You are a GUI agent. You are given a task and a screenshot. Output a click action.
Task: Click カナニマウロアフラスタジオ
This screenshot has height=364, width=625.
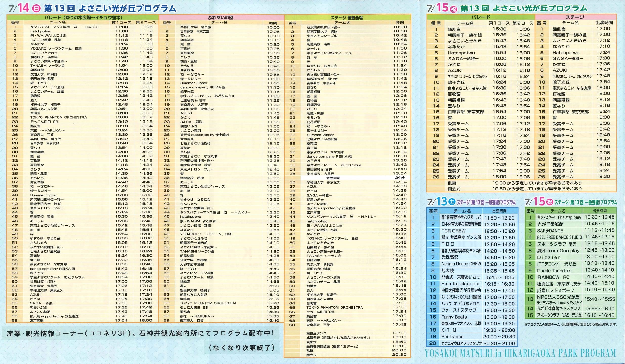point(461,343)
